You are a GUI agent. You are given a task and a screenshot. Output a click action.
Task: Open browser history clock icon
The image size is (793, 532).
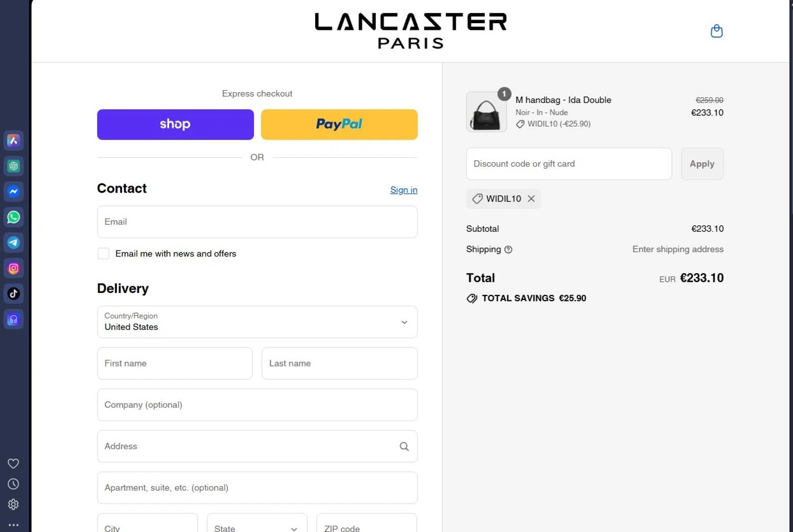pyautogui.click(x=14, y=484)
